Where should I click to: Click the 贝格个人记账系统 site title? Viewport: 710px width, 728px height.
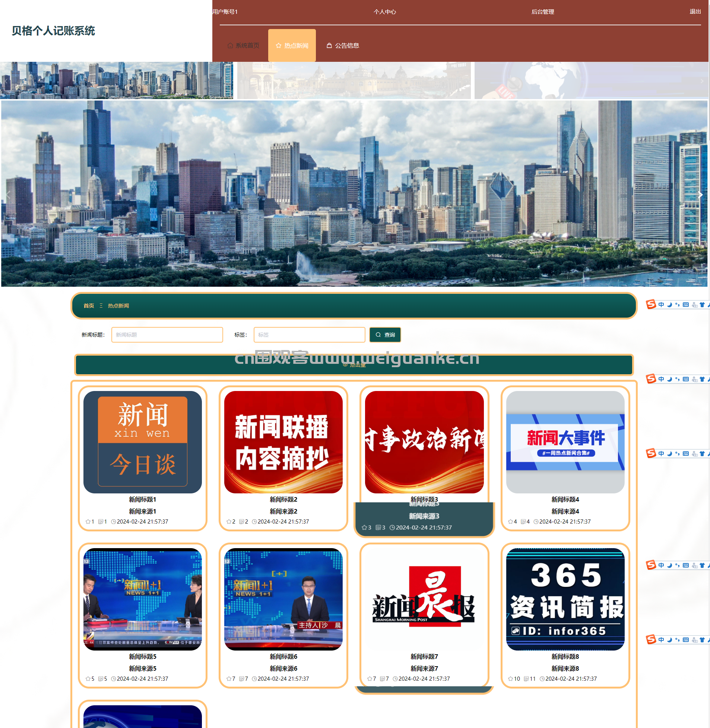[53, 31]
